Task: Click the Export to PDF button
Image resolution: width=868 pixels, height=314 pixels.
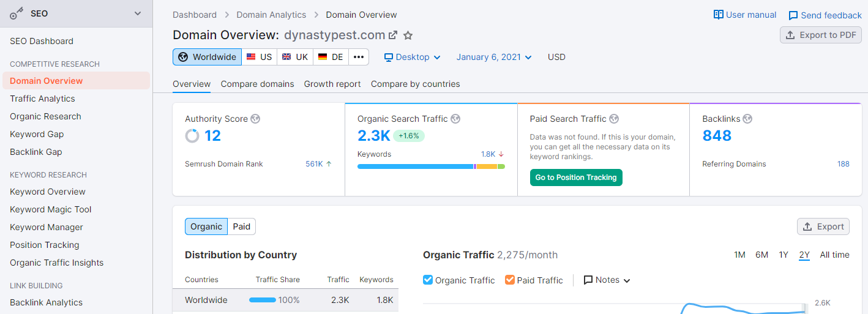Action: coord(821,35)
